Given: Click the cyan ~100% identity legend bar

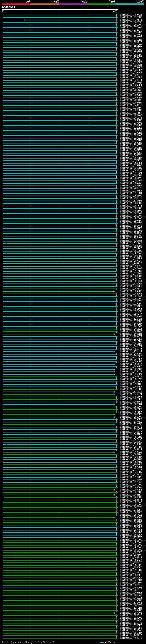Looking at the screenshot, I should coord(130,4).
